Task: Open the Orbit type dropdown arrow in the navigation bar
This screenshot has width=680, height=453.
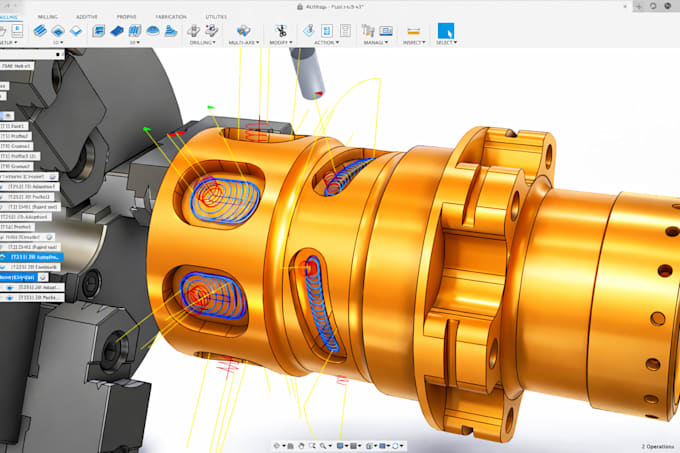Action: [284, 446]
